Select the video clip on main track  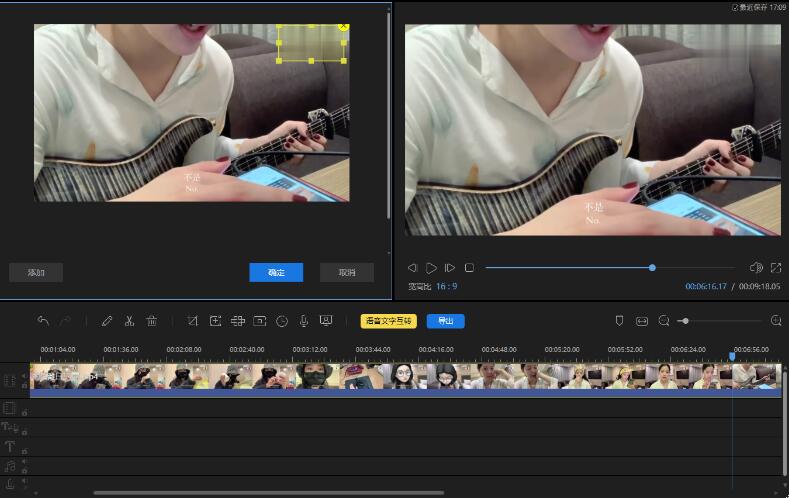[406, 380]
